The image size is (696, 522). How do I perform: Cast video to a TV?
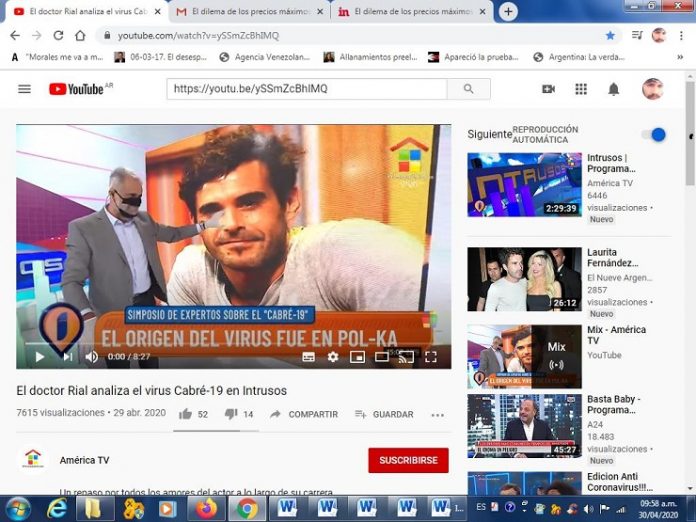[x=406, y=356]
